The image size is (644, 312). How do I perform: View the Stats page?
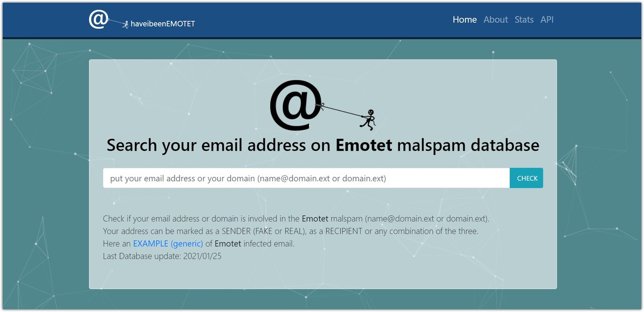524,19
